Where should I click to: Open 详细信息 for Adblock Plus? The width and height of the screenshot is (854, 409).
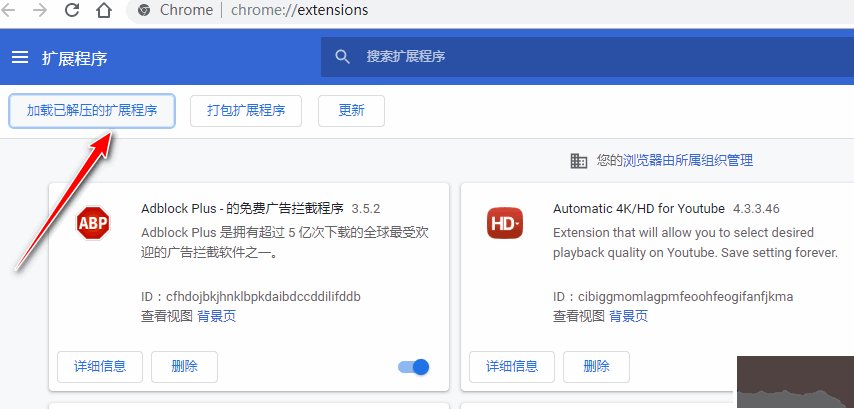[x=100, y=367]
